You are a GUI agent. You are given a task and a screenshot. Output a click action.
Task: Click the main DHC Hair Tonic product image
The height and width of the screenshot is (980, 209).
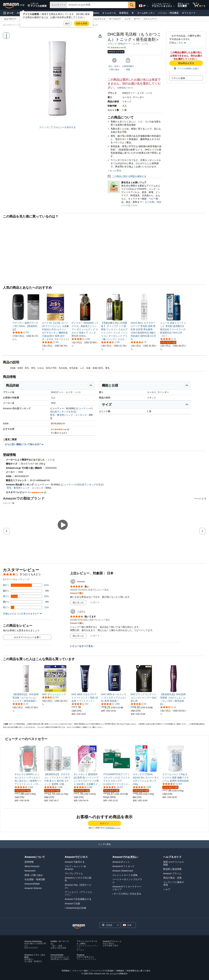57,78
